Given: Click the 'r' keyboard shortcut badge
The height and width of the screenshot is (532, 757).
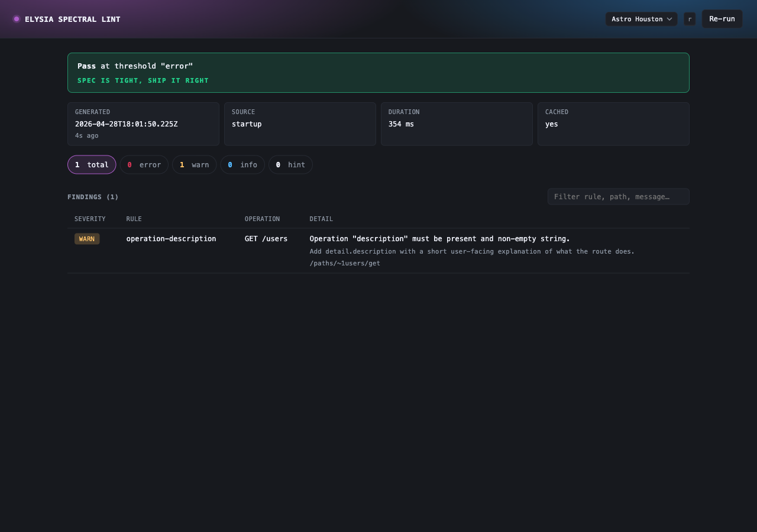Looking at the screenshot, I should coord(690,19).
